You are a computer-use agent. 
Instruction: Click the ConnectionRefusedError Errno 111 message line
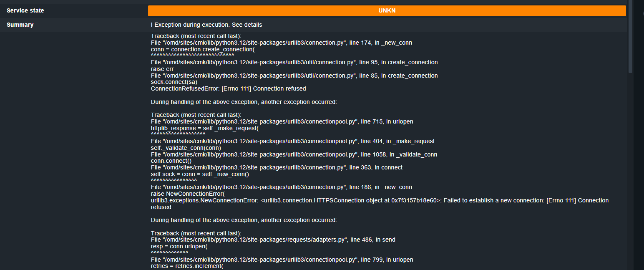228,88
